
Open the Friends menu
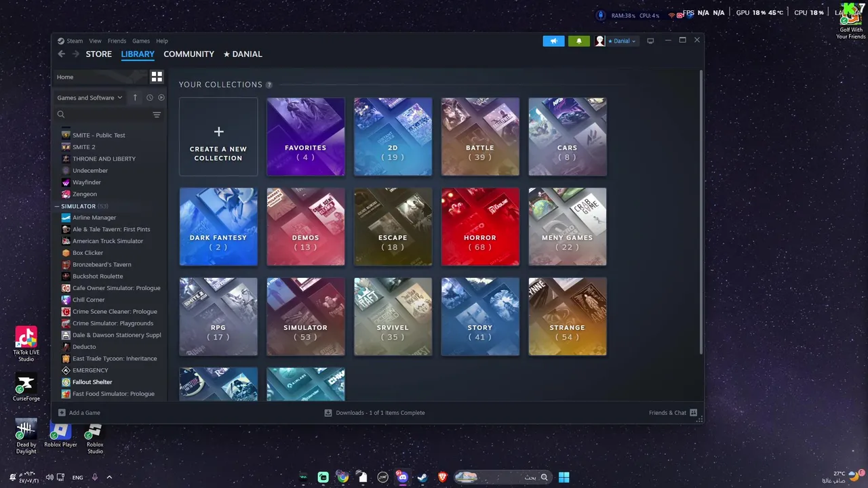(x=117, y=41)
